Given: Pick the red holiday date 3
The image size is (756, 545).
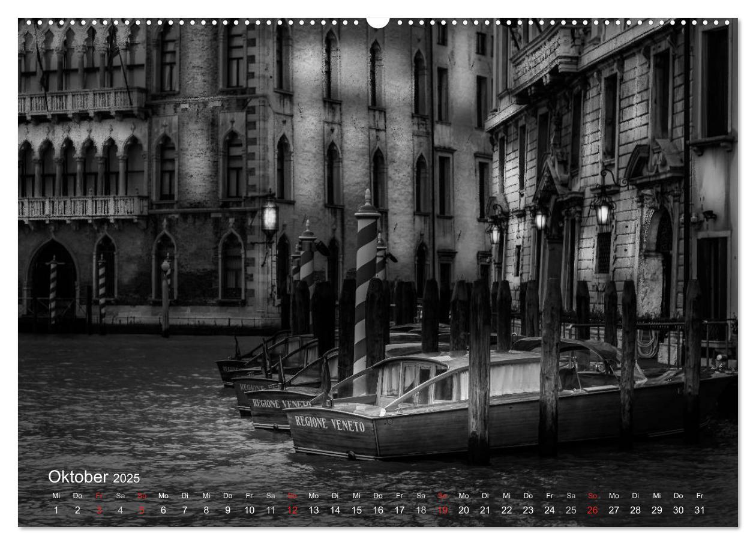Looking at the screenshot, I should click(x=99, y=510).
